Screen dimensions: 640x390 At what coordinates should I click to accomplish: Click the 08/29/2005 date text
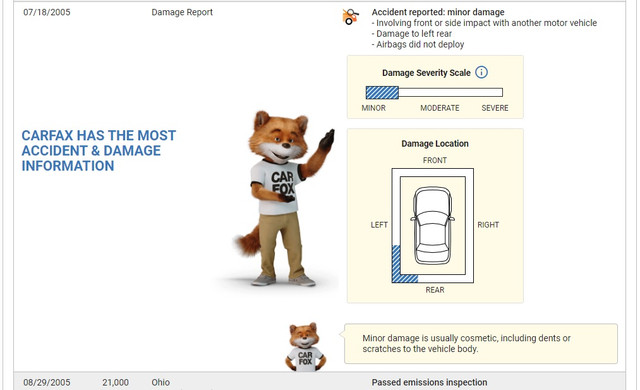[47, 383]
